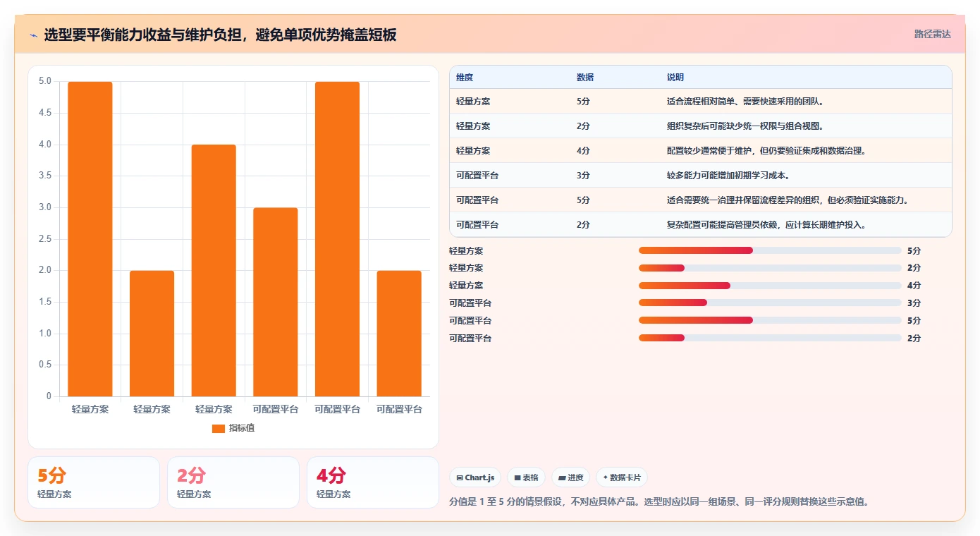Click the 数据 column header
This screenshot has height=536, width=980.
point(585,78)
